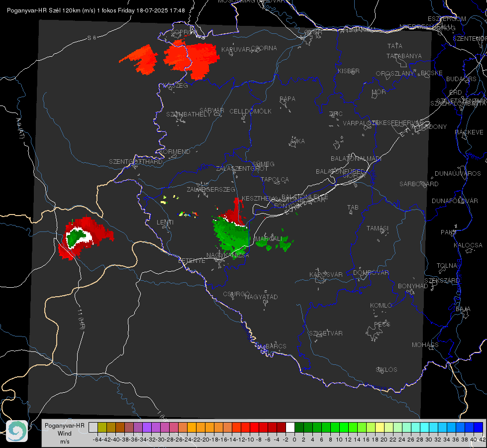The image size is (487, 448).
Task: Click the SARBOGARD city label
Action: click(419, 184)
